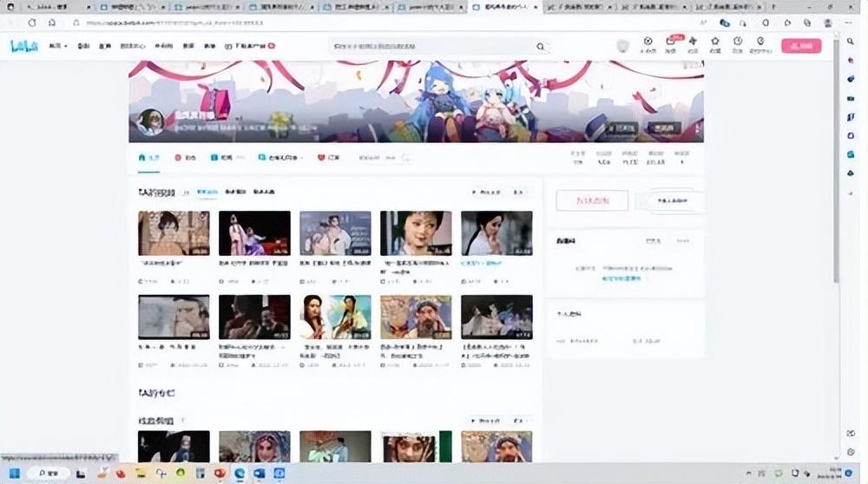The image size is (868, 484).
Task: Click the pink upload button in header
Action: pos(800,46)
